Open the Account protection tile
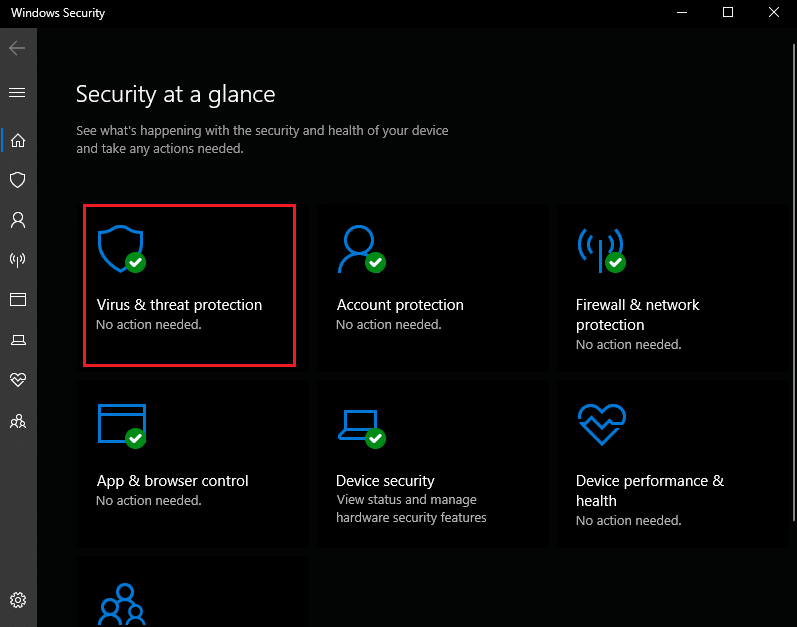 tap(432, 285)
